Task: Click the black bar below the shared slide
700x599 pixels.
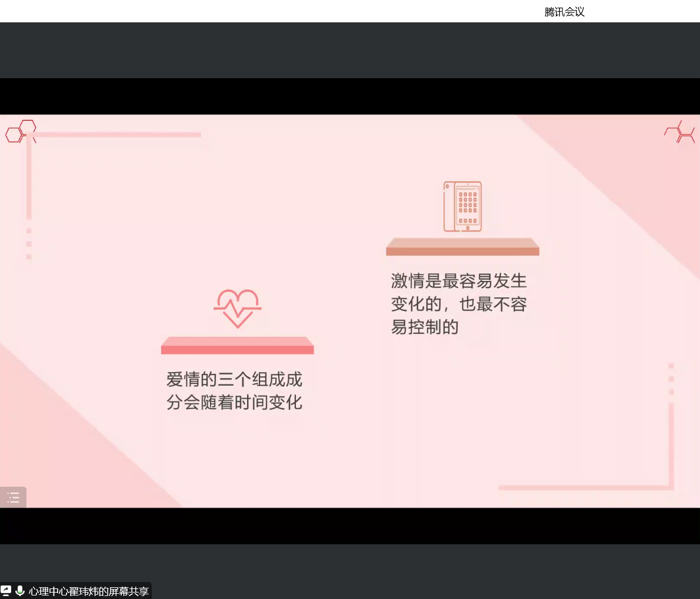Action: 350,526
